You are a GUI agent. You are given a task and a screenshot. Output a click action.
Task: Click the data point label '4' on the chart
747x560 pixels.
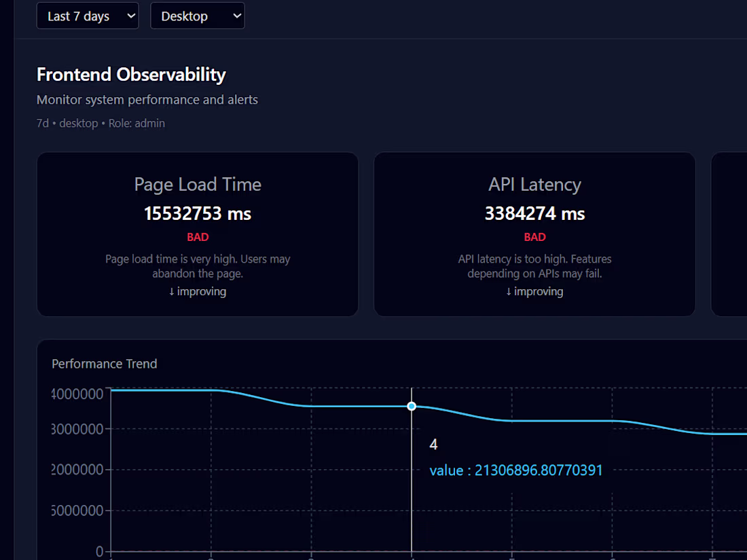[x=433, y=445]
